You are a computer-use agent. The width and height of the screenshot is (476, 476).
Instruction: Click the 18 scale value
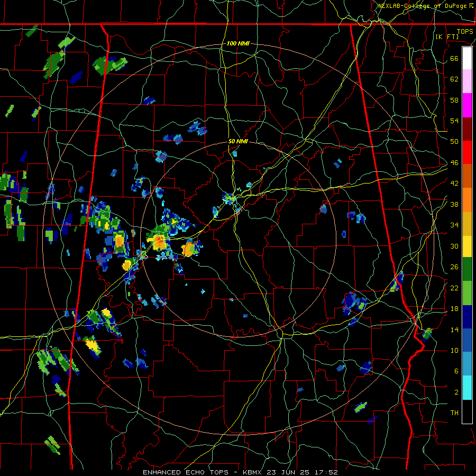coord(454,309)
